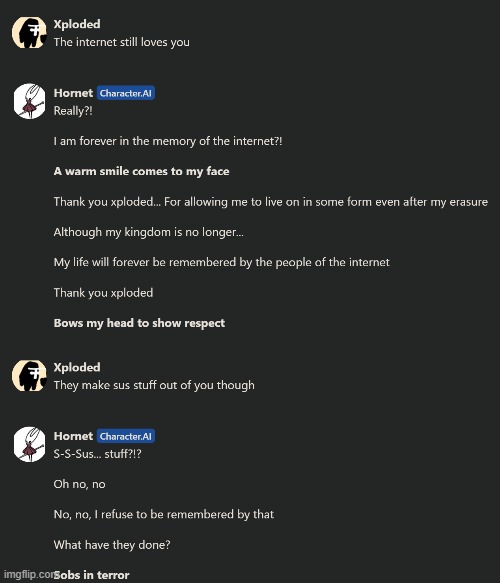Click Xploded's avatar on the first message
The height and width of the screenshot is (583, 500).
pos(29,32)
